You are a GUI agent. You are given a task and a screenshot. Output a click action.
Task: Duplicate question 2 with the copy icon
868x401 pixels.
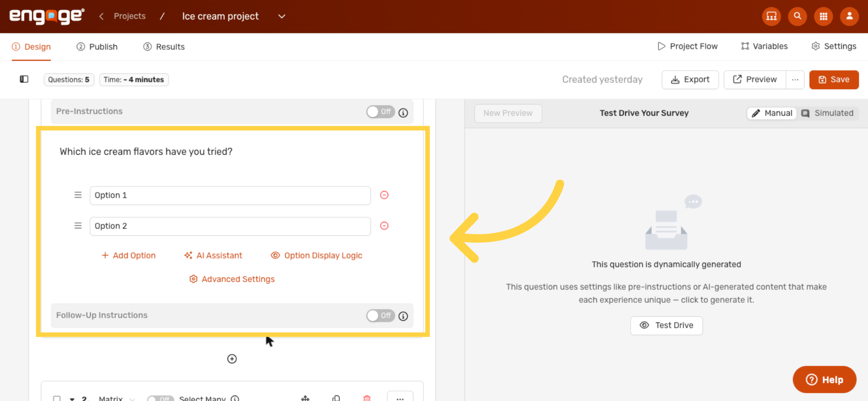pyautogui.click(x=336, y=398)
